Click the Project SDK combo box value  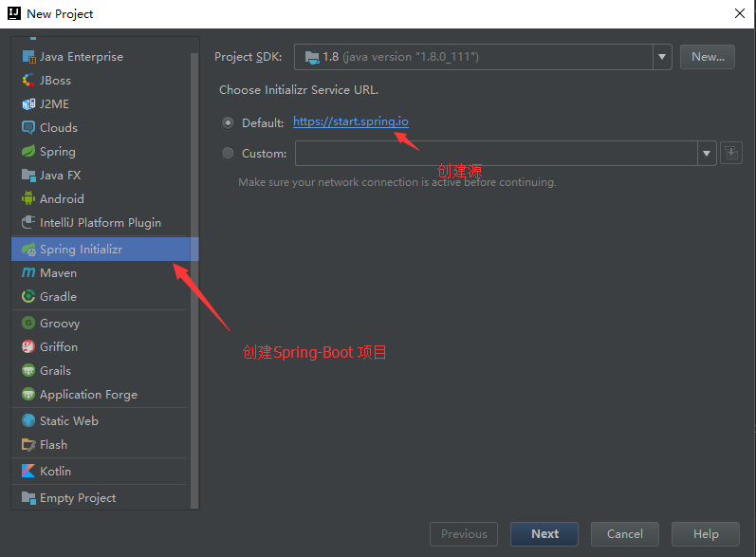click(473, 57)
